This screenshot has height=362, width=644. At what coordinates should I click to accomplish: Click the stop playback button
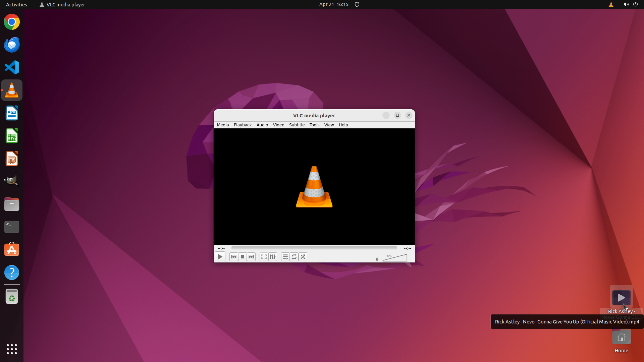(x=243, y=257)
